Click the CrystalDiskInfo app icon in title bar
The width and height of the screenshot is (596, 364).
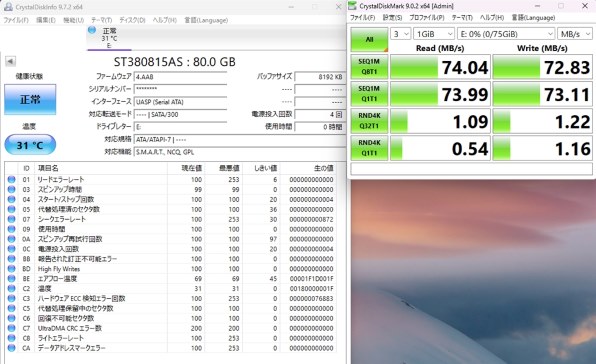pyautogui.click(x=8, y=6)
